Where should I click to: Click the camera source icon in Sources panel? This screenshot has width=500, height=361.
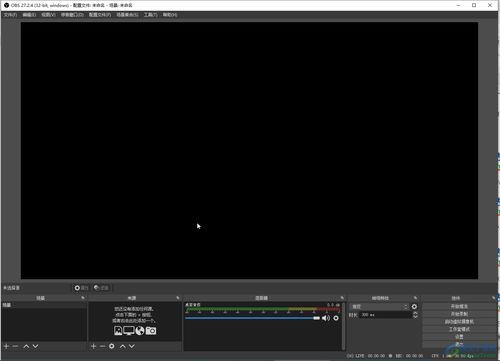click(151, 330)
